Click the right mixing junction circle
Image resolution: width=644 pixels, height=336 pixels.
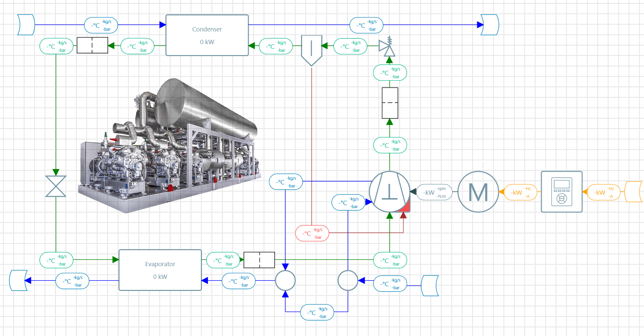coord(348,281)
